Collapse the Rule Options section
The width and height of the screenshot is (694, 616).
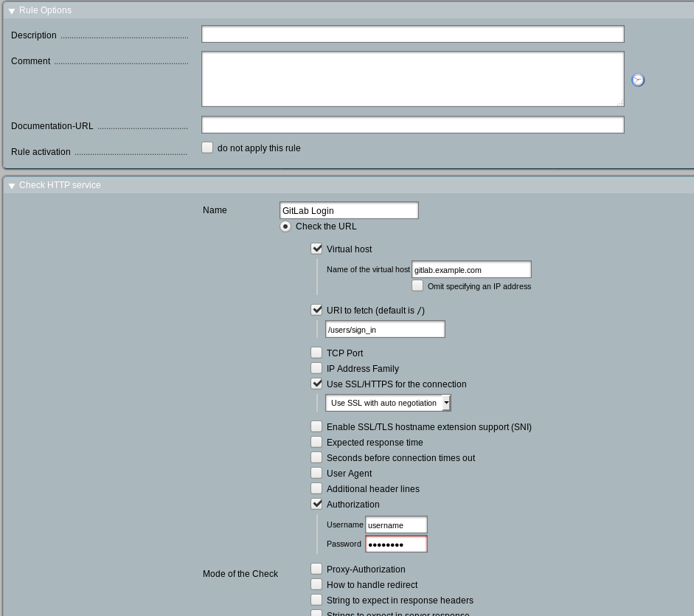point(12,11)
